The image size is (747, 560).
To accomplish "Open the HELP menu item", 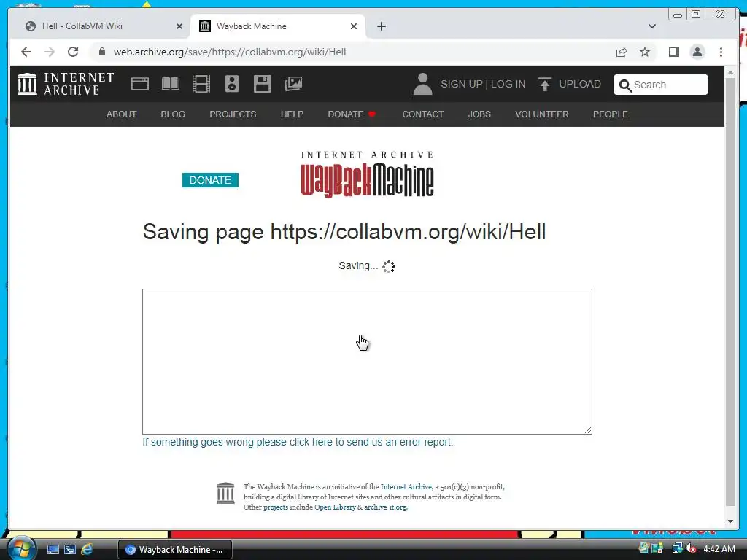I will tap(292, 114).
